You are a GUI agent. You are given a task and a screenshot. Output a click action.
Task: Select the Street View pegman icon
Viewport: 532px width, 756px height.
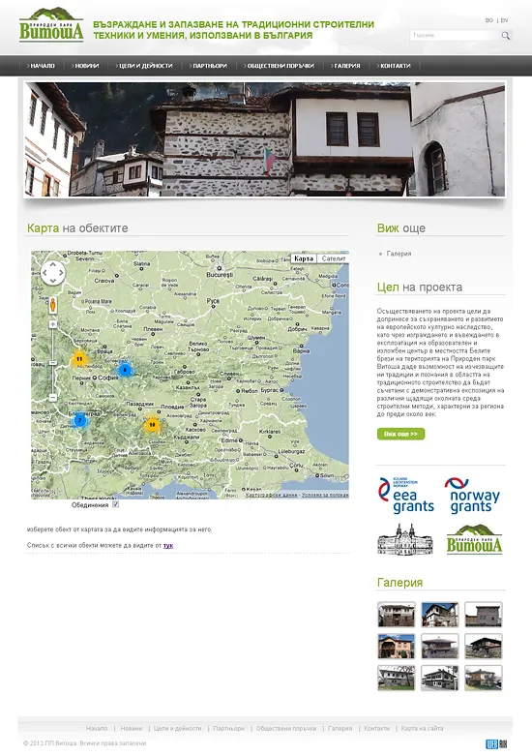click(x=53, y=305)
